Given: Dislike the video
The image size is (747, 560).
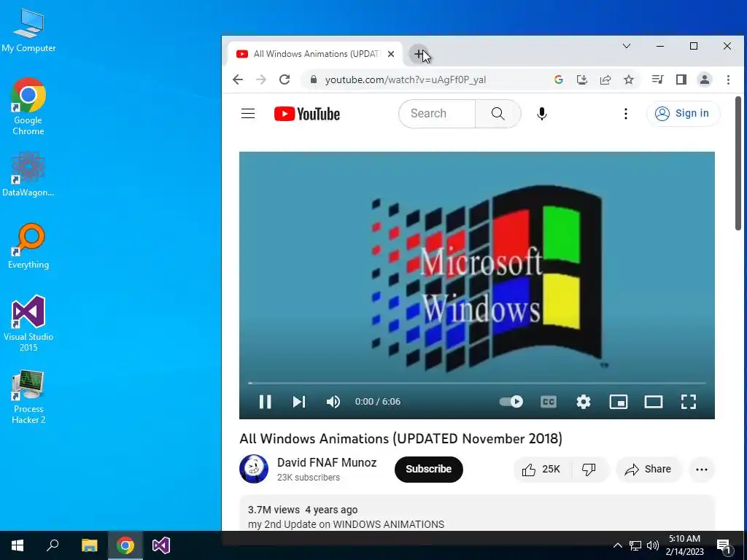Looking at the screenshot, I should (x=589, y=470).
